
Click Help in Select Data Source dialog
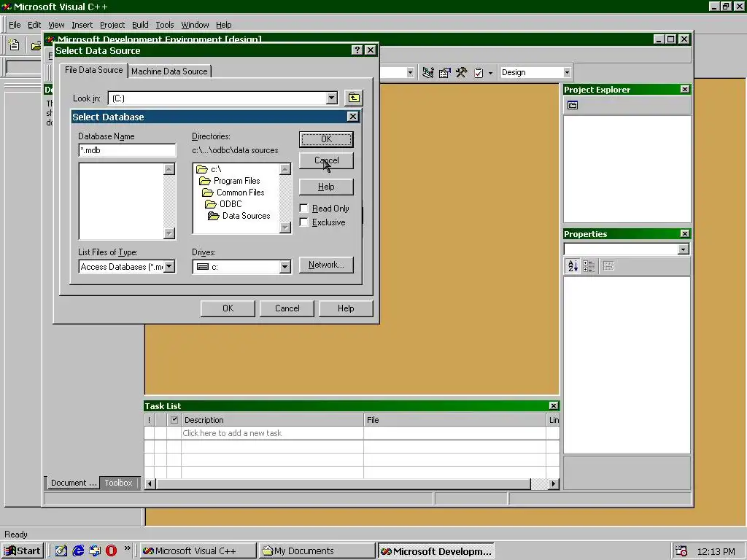tap(346, 308)
